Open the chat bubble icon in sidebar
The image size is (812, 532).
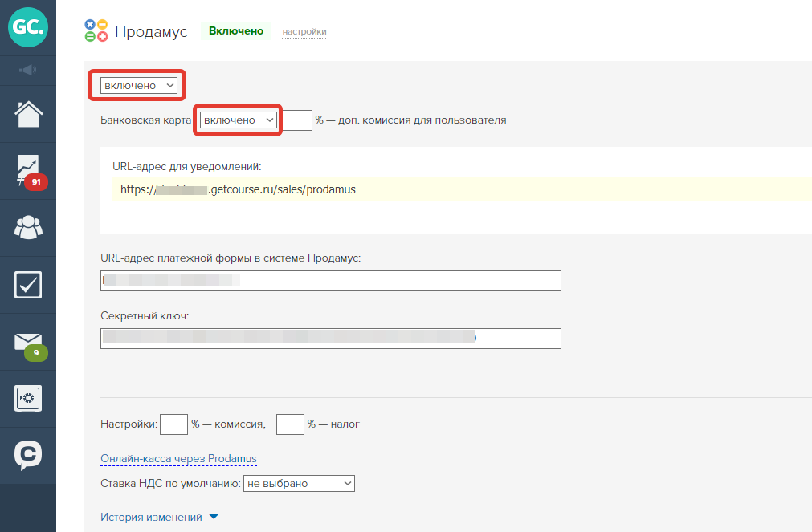(x=28, y=455)
